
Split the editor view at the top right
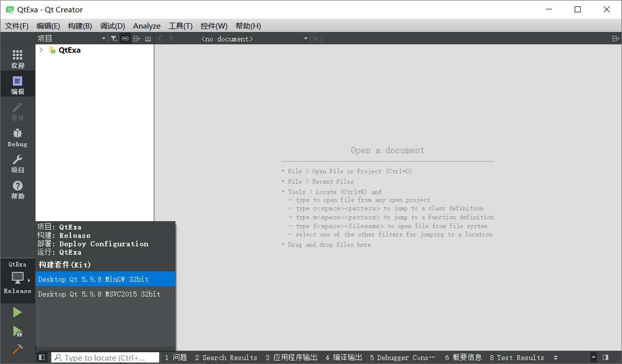click(616, 38)
